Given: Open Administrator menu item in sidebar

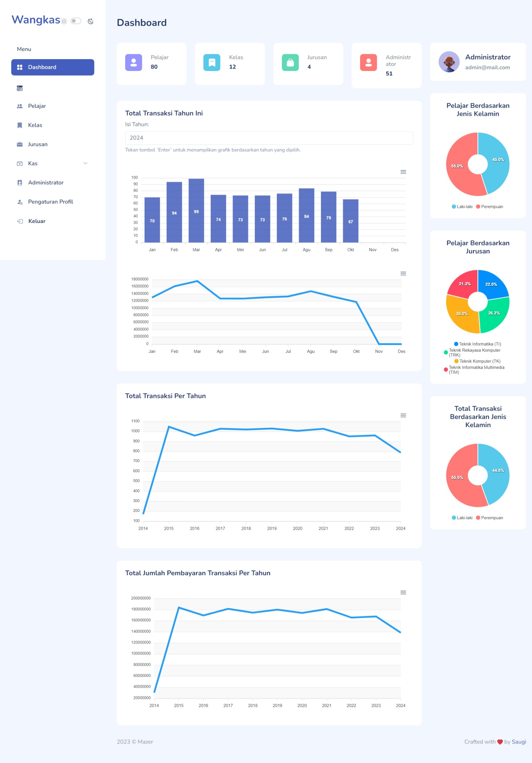Looking at the screenshot, I should [x=53, y=182].
